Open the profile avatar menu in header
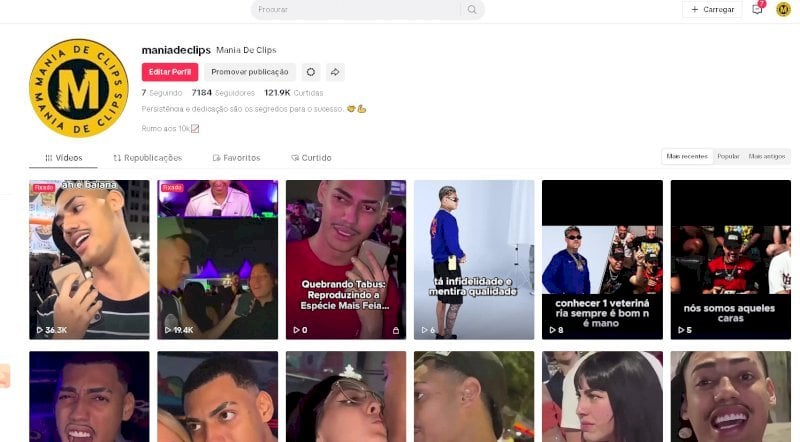Viewport: 800px width, 442px height. (x=783, y=9)
